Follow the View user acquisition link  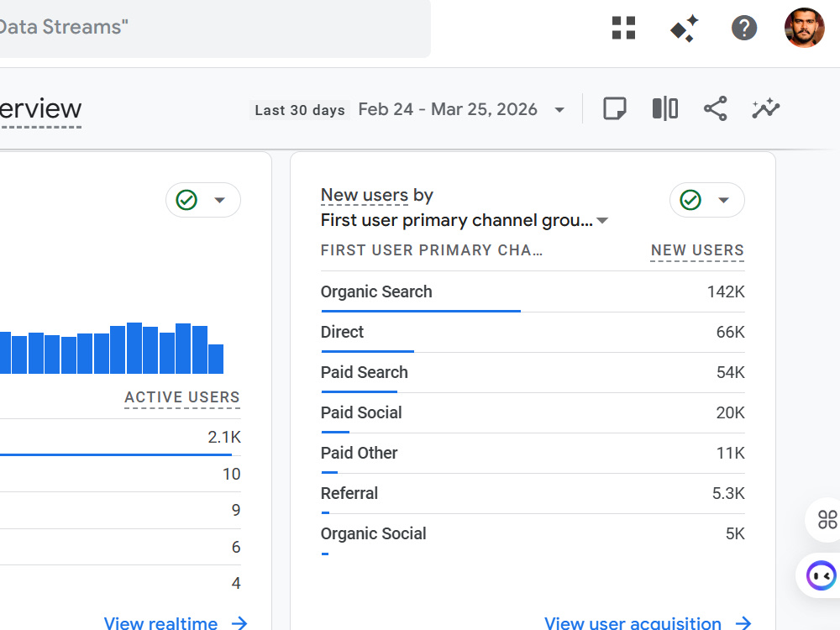point(648,623)
